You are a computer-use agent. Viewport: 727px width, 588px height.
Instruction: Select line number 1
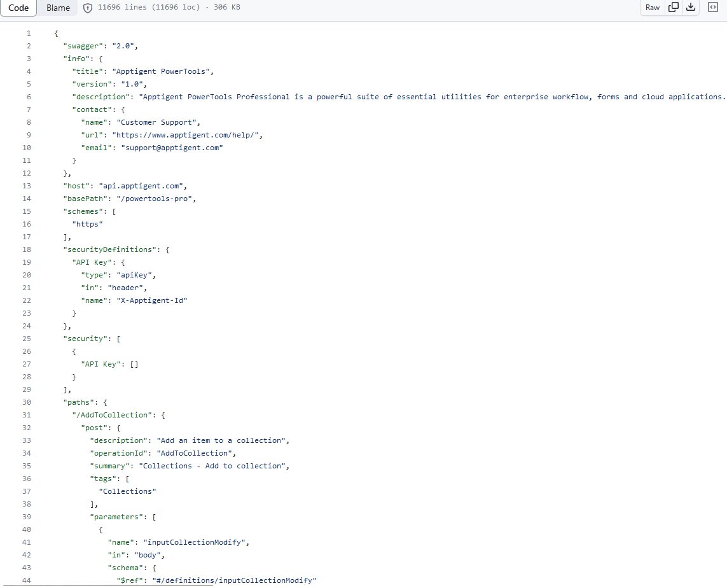pyautogui.click(x=28, y=33)
